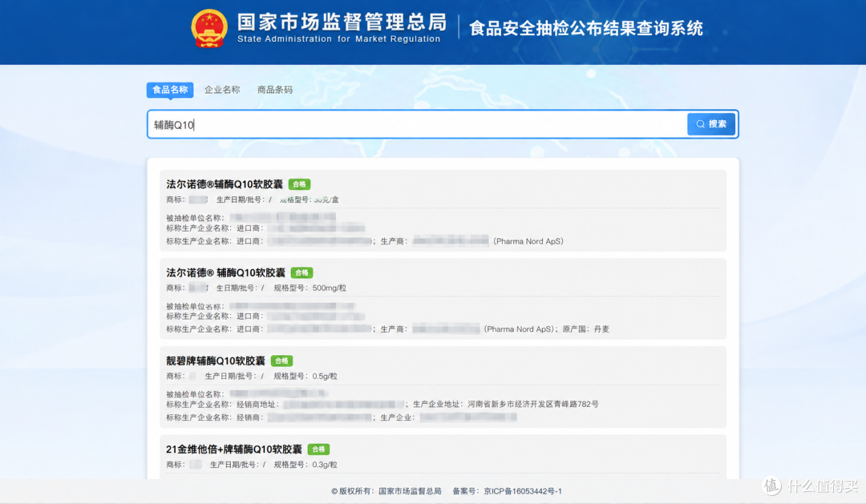Viewport: 866px width, 504px height.
Task: Select the 食品名称 tab
Action: (170, 90)
